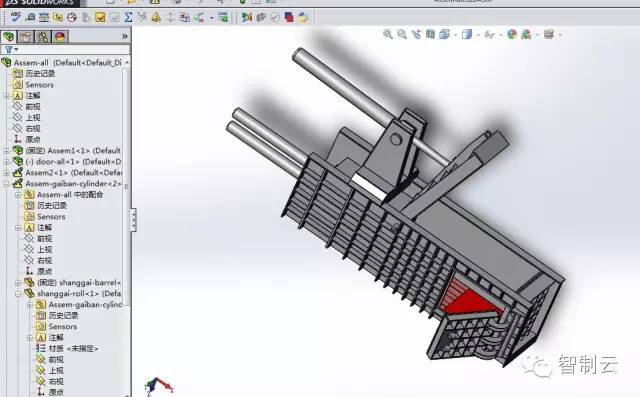Open the ConfigurationManager tab
The image size is (640, 397).
click(x=43, y=37)
